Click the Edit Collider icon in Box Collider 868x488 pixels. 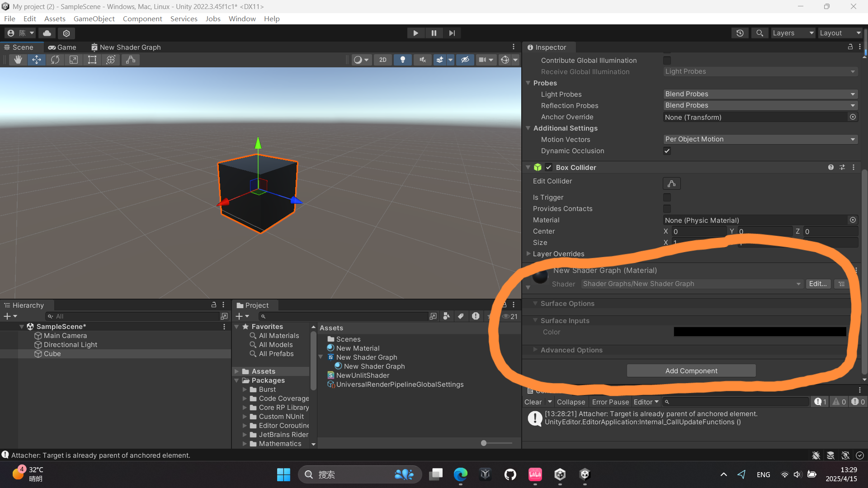pyautogui.click(x=671, y=183)
